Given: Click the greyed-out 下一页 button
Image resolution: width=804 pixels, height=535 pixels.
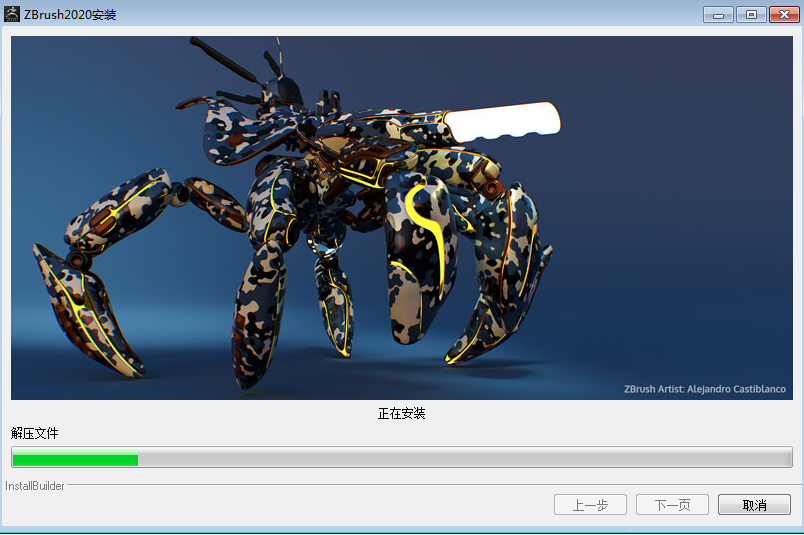Looking at the screenshot, I should pyautogui.click(x=672, y=505).
